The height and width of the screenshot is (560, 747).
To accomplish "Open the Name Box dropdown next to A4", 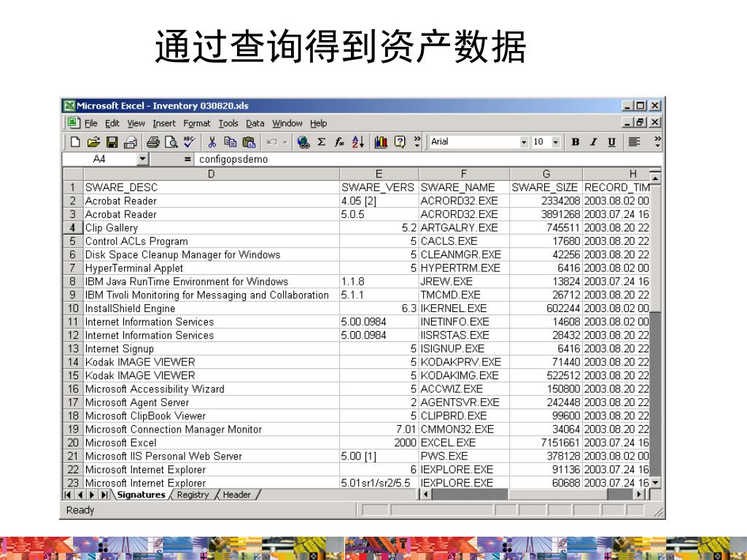I will click(x=142, y=159).
